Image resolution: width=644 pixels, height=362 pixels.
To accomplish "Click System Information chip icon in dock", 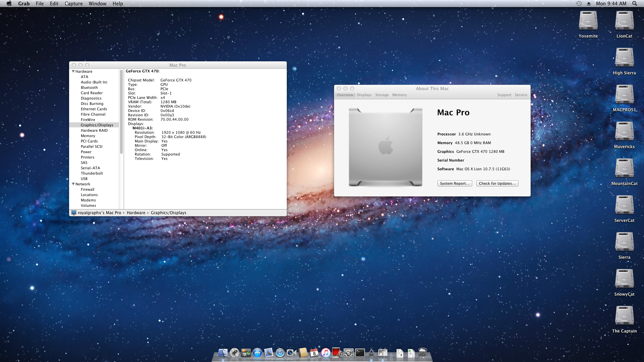I will coord(371,353).
